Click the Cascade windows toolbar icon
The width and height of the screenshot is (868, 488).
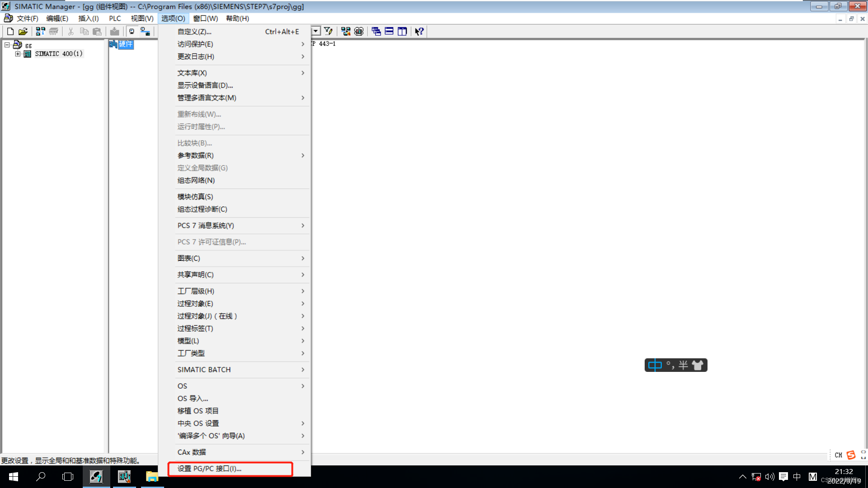tap(376, 31)
